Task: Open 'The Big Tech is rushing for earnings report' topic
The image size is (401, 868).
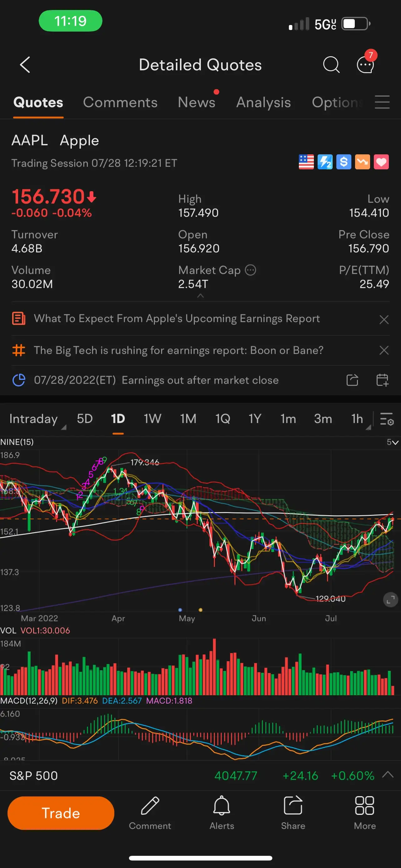Action: tap(178, 351)
